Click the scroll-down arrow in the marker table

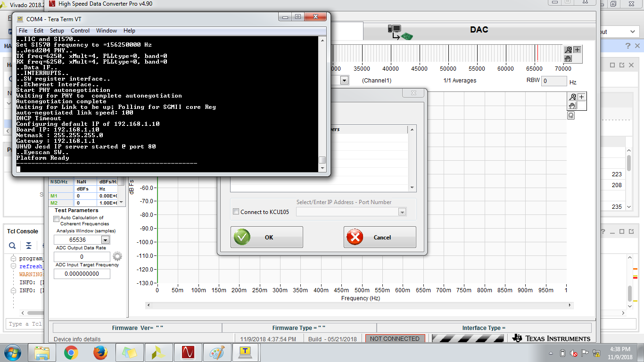coord(121,202)
